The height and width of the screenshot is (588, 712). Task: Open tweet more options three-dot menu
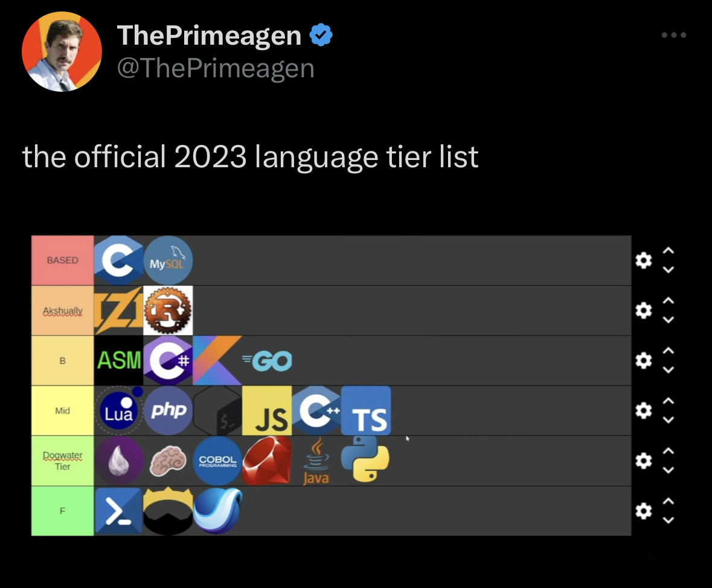coord(674,35)
